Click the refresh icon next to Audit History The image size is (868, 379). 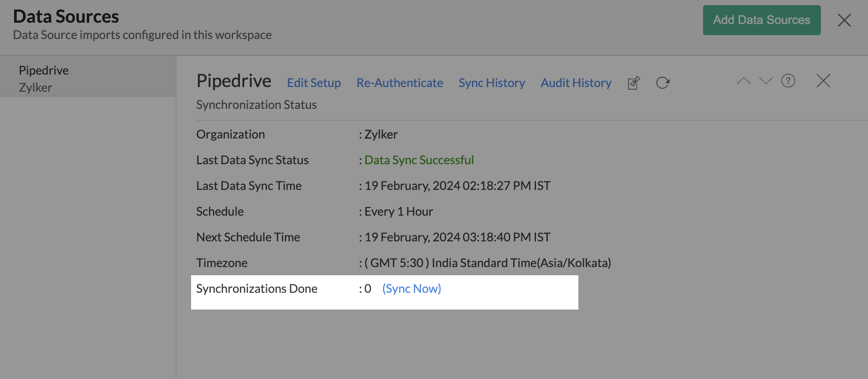663,83
